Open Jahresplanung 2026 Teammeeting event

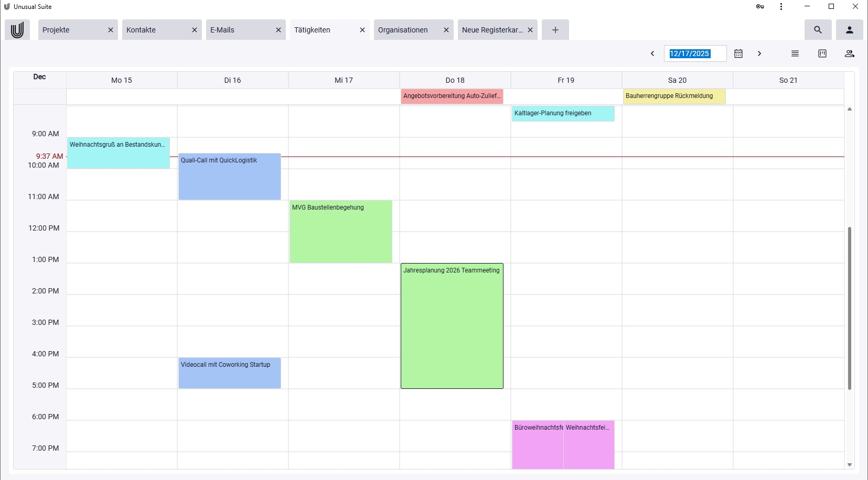point(452,325)
